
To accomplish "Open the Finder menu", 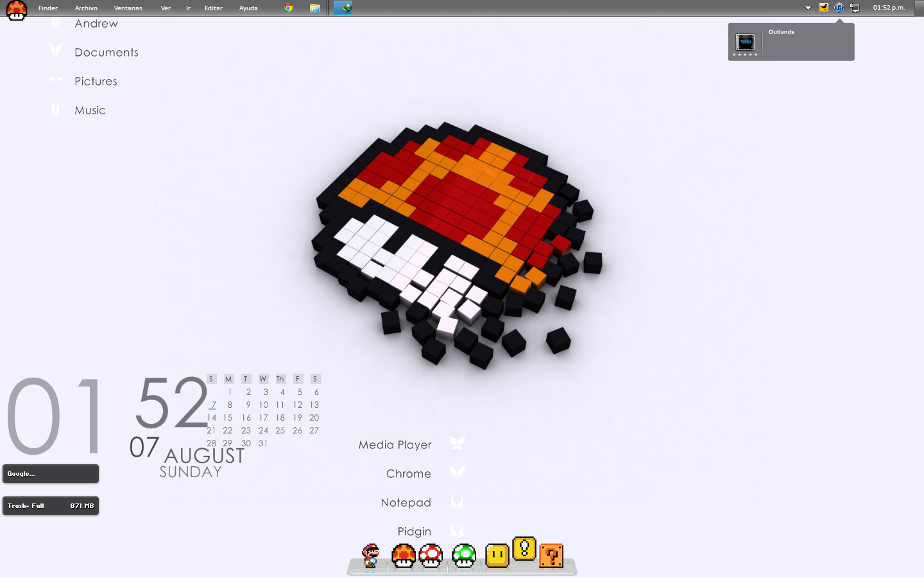I will 48,8.
